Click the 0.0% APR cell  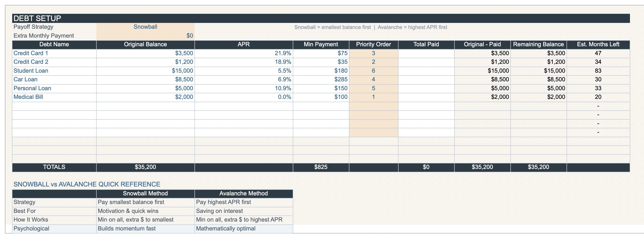pyautogui.click(x=244, y=97)
